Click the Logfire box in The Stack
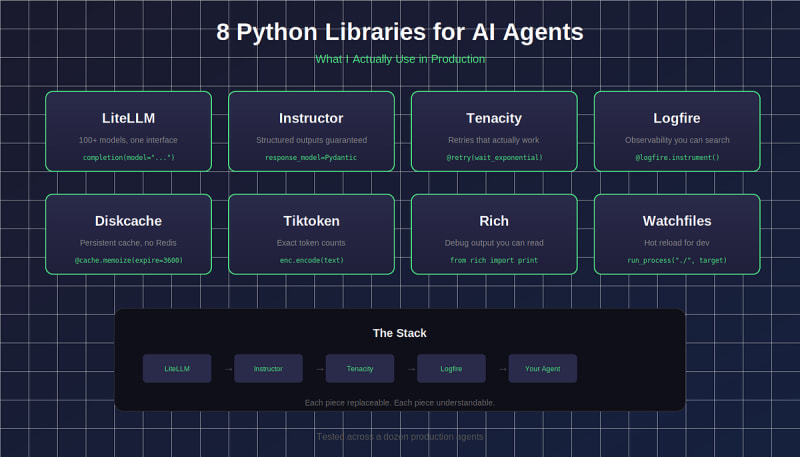Screen dimensions: 800x457 click(x=451, y=369)
